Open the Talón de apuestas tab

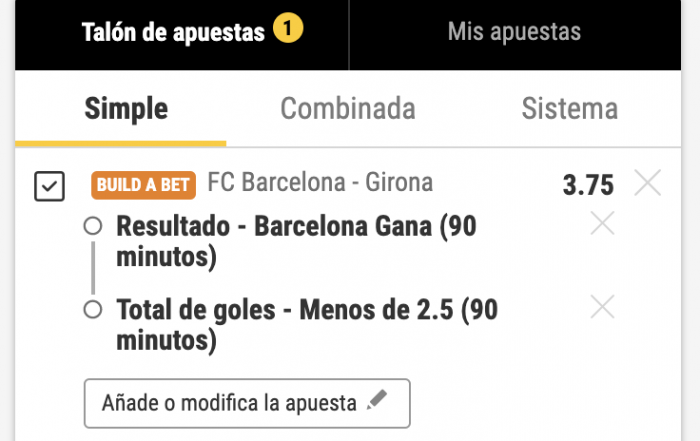174,33
